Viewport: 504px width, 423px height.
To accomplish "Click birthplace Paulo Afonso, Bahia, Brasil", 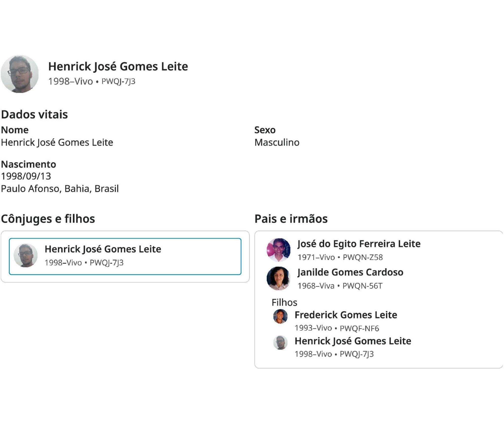I will 60,189.
